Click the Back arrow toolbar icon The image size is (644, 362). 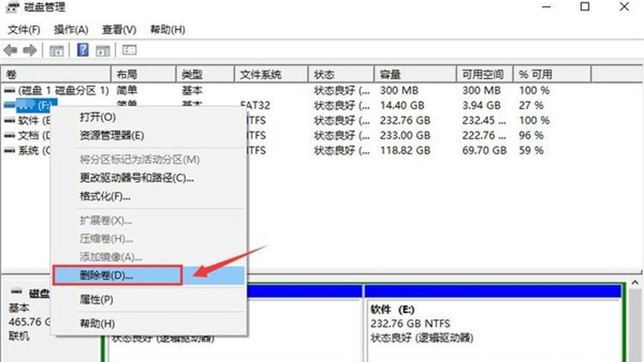coord(10,50)
